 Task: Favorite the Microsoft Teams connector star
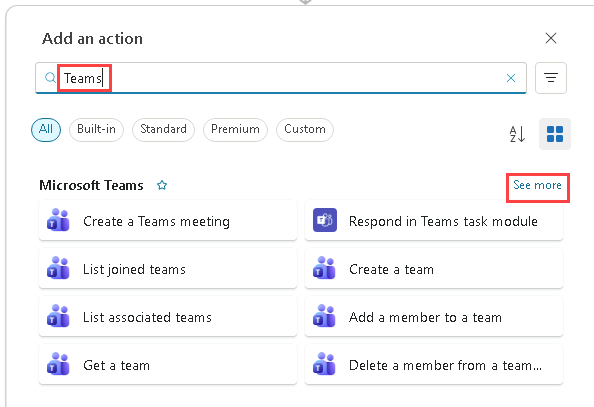coord(162,185)
